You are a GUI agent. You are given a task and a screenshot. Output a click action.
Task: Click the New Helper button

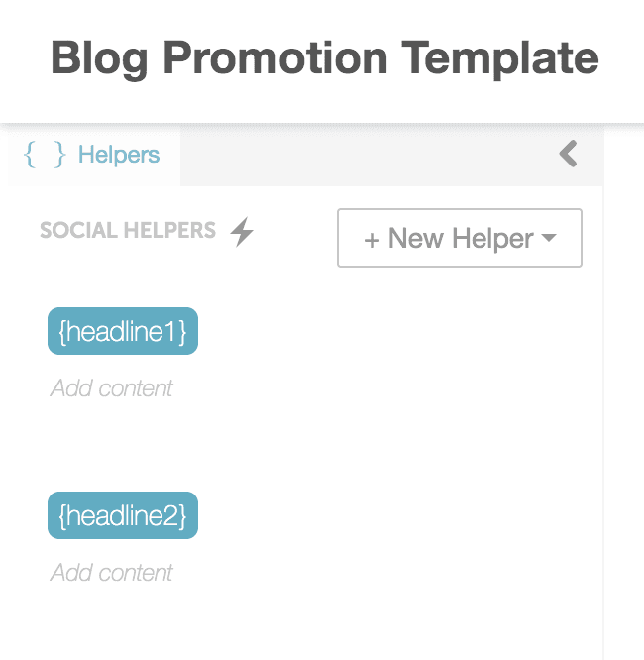tap(460, 238)
